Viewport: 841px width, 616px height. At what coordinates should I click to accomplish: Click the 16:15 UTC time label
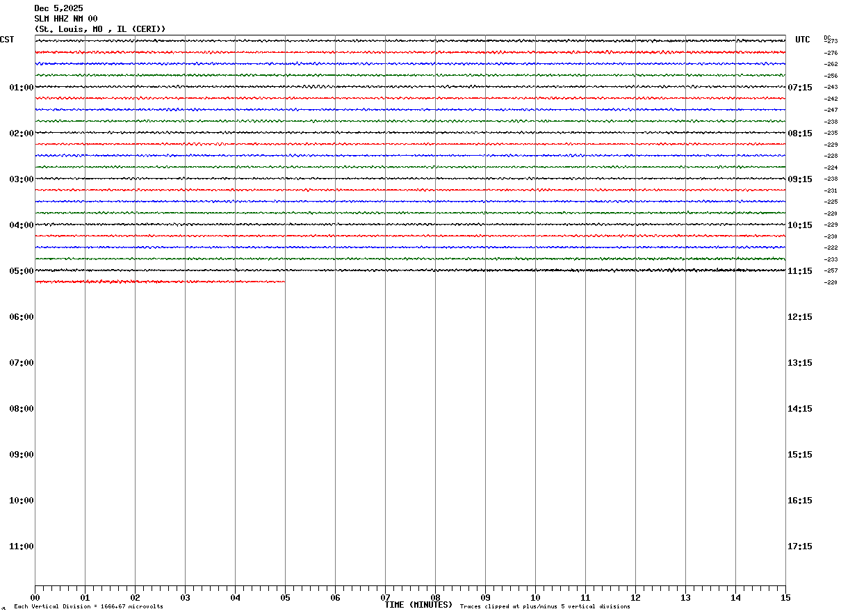click(x=800, y=501)
